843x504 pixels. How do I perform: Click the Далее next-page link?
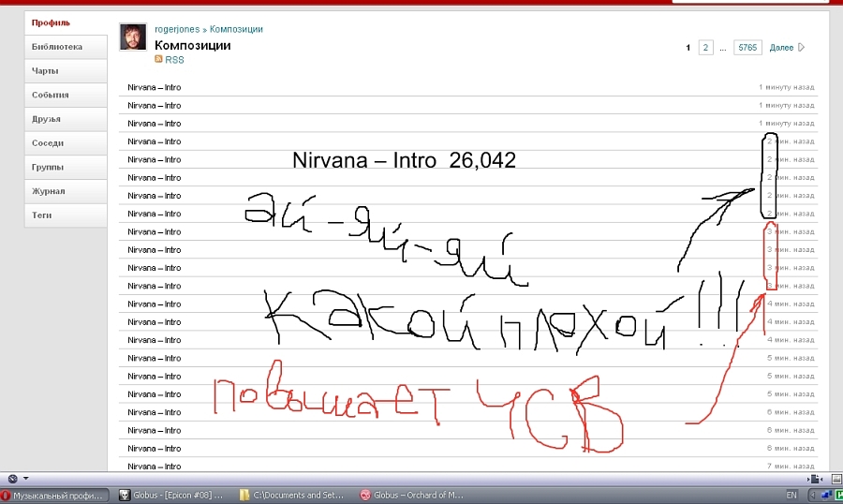pyautogui.click(x=781, y=48)
